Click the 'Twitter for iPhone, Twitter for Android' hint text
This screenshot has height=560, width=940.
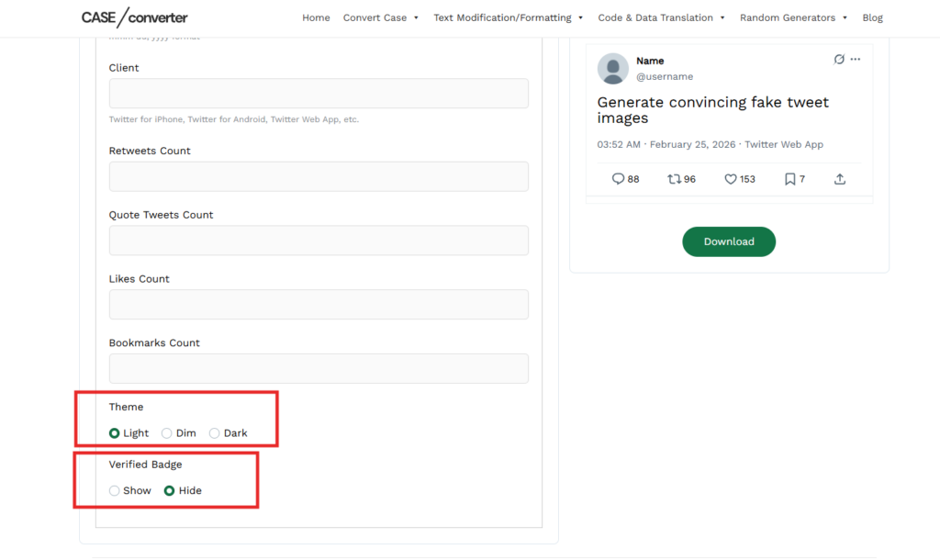pos(234,119)
